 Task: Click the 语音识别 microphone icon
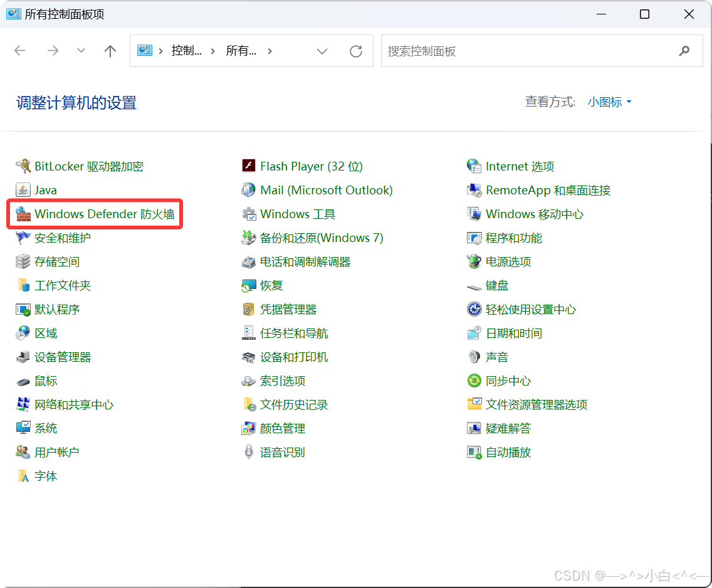point(248,452)
